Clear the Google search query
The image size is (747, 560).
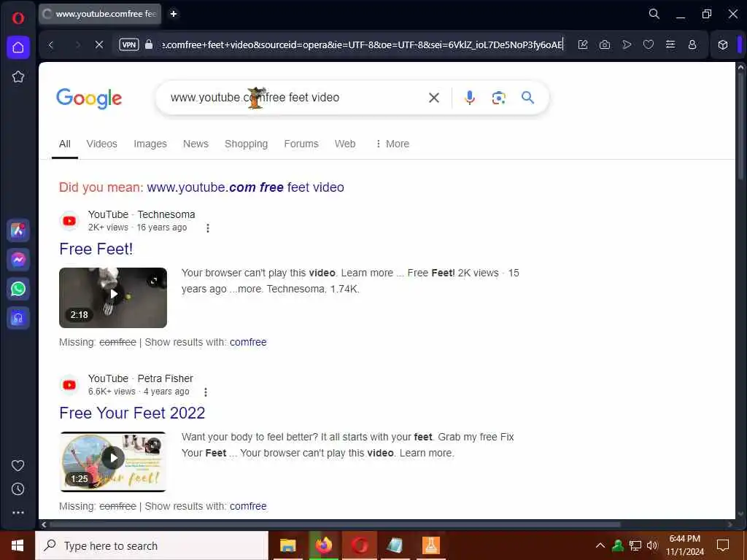pos(433,98)
